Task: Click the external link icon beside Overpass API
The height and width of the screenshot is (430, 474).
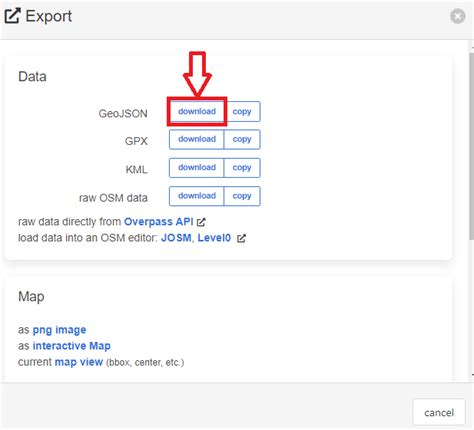Action: (201, 222)
